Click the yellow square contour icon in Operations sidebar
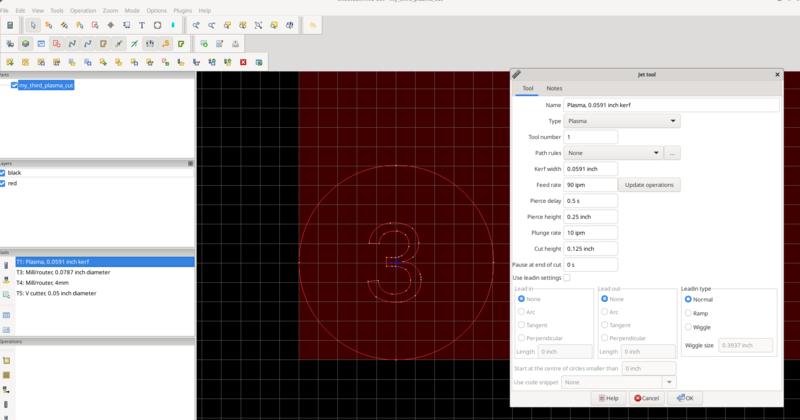 [x=6, y=360]
